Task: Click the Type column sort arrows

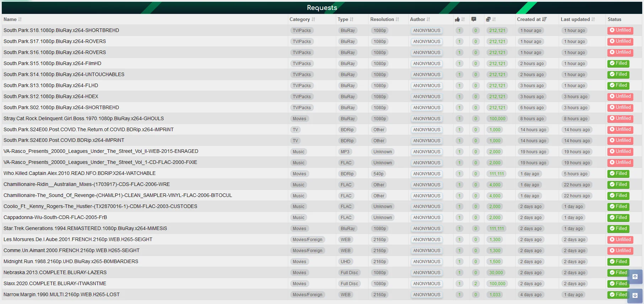Action: [x=351, y=20]
